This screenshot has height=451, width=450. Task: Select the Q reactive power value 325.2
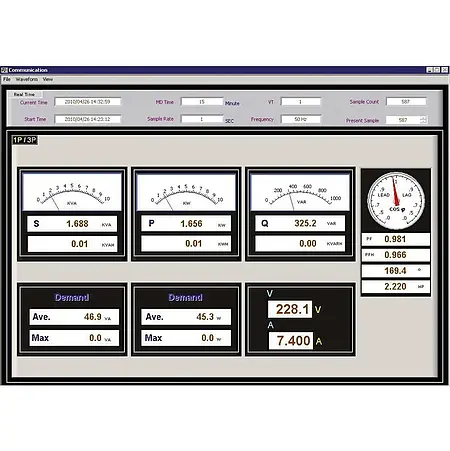305,223
